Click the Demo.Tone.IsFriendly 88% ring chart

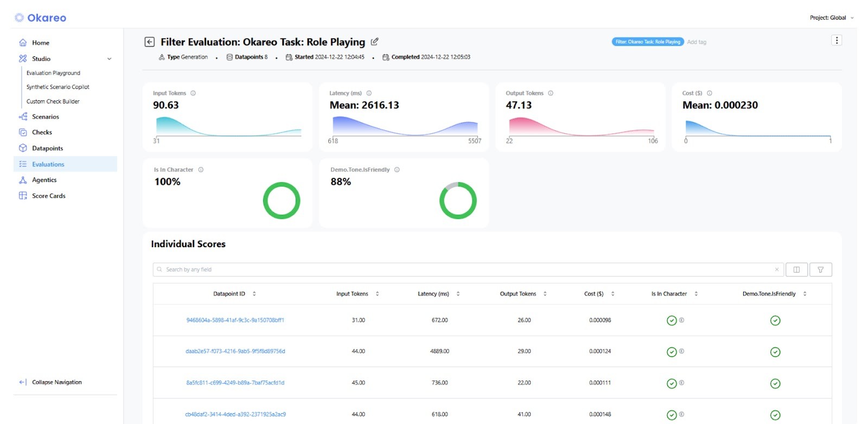click(458, 201)
